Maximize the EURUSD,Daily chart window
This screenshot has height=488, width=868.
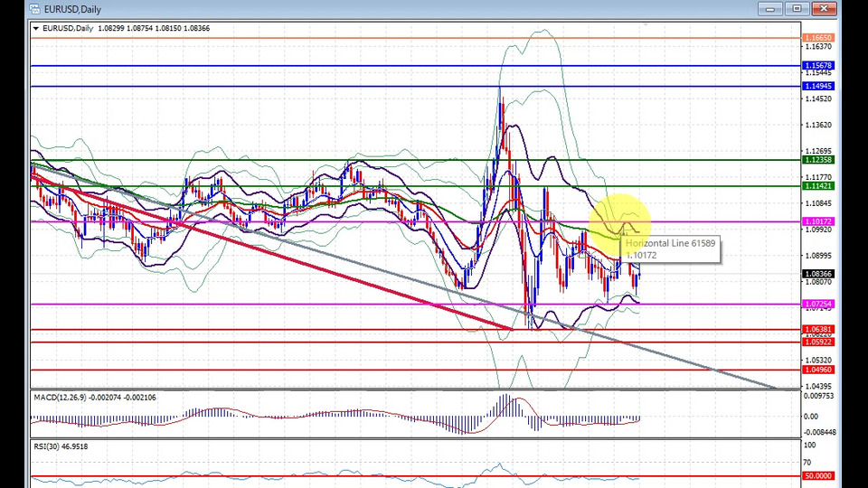797,8
